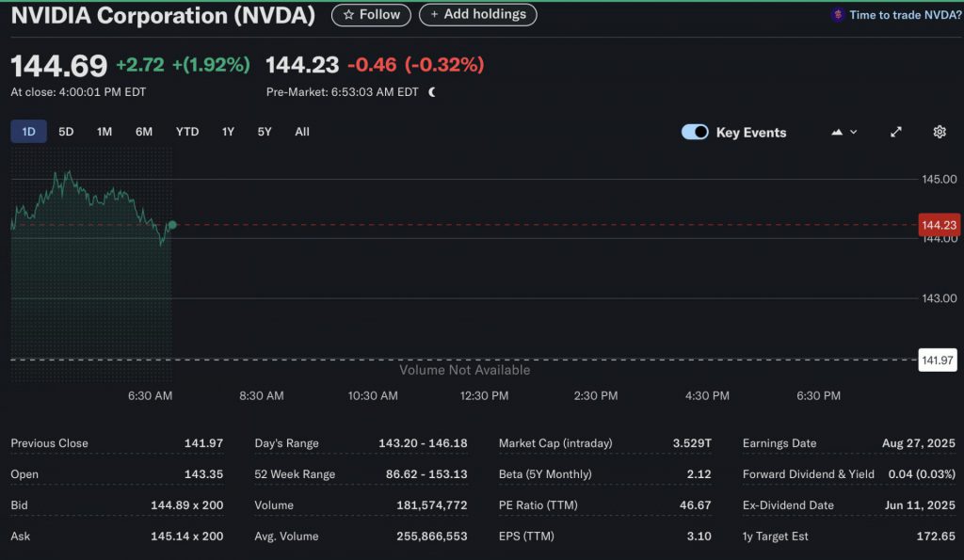Click the 145.00 y-axis label

[x=939, y=180]
